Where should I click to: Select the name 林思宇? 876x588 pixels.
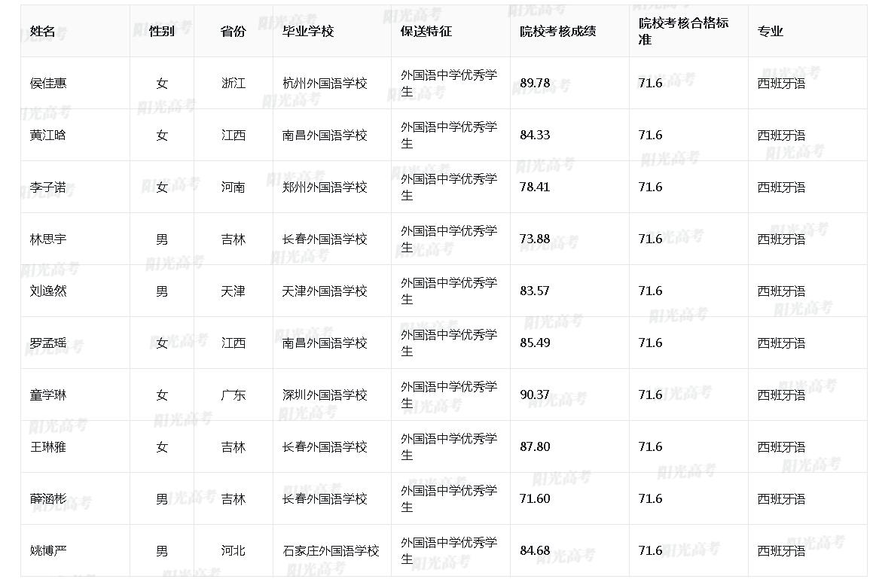tap(48, 239)
